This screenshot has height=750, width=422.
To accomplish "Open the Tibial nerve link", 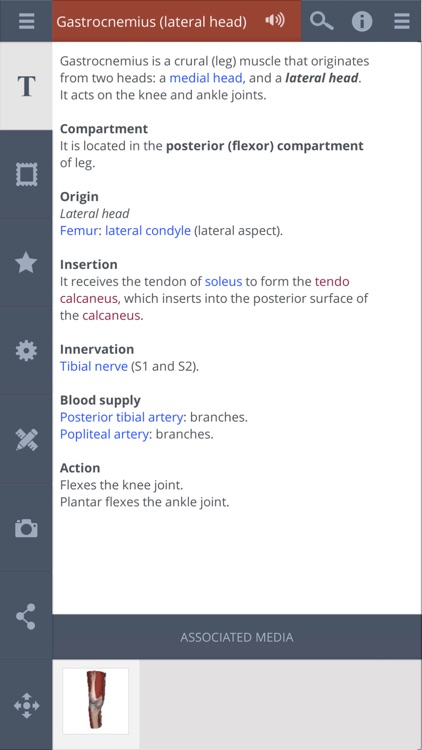I will coord(94,366).
